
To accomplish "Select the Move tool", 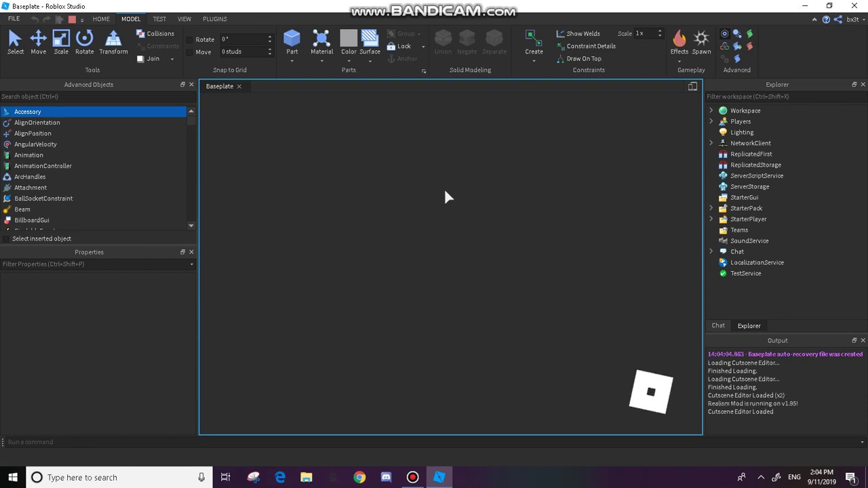I will (38, 42).
